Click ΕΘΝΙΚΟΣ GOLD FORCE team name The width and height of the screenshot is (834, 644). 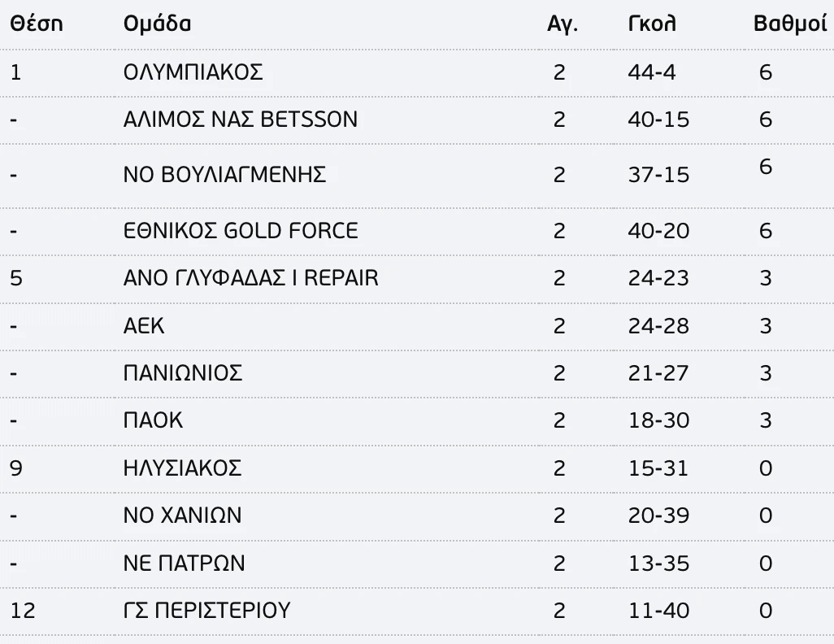(x=240, y=231)
